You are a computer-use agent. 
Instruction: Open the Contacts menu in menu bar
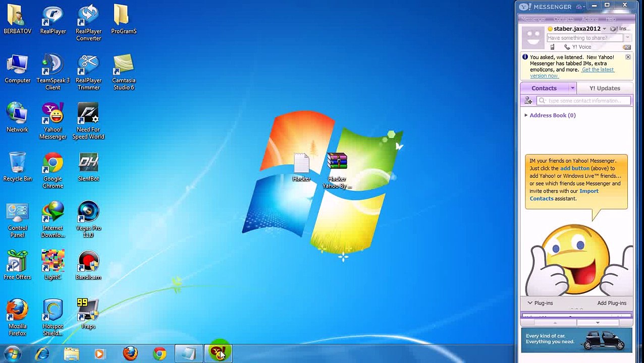coord(564,19)
